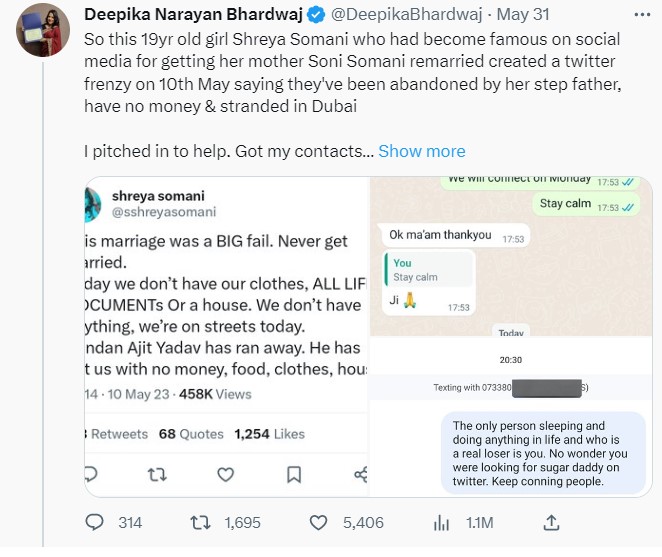662x557 pixels.
Task: Click the share upload icon
Action: [x=551, y=523]
